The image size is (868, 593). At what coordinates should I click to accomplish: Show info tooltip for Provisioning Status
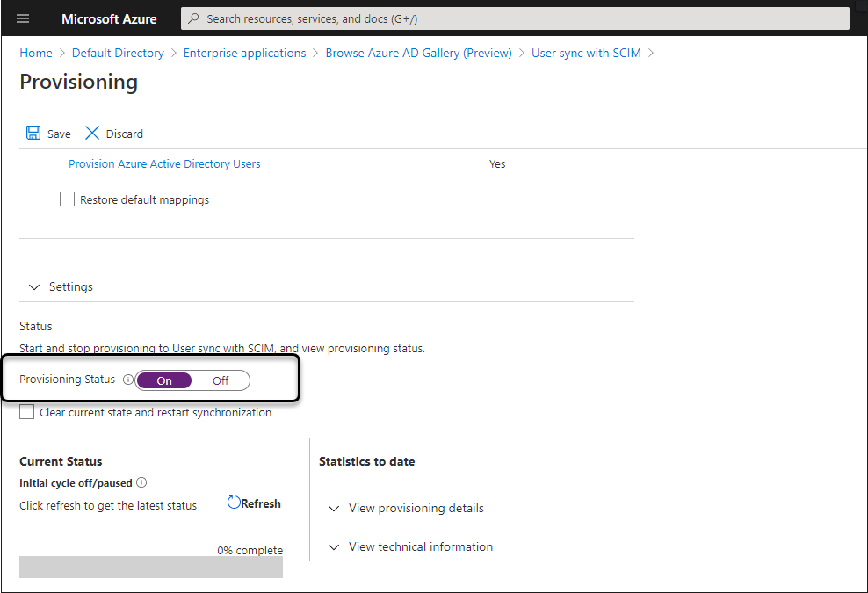click(x=128, y=380)
